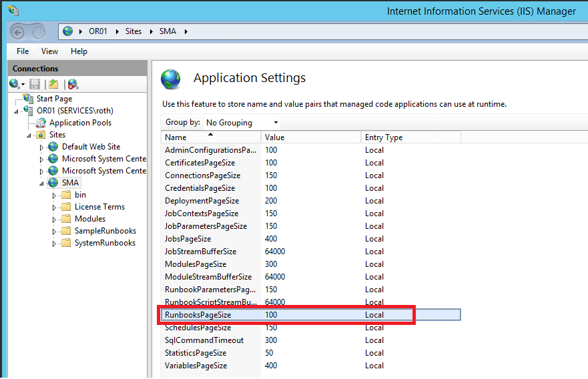This screenshot has width=588, height=379.
Task: Open the View menu
Action: tap(49, 51)
